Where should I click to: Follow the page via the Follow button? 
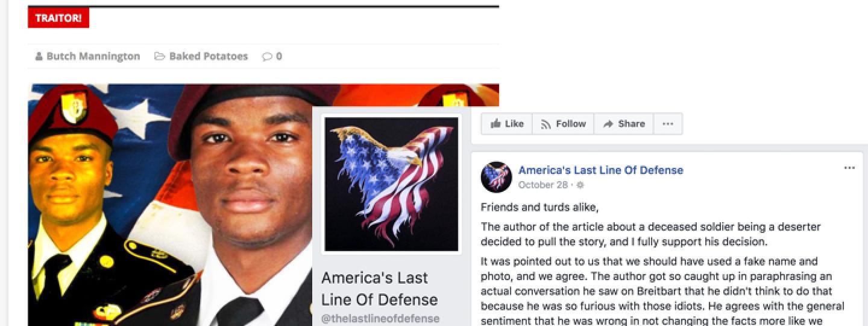click(563, 124)
